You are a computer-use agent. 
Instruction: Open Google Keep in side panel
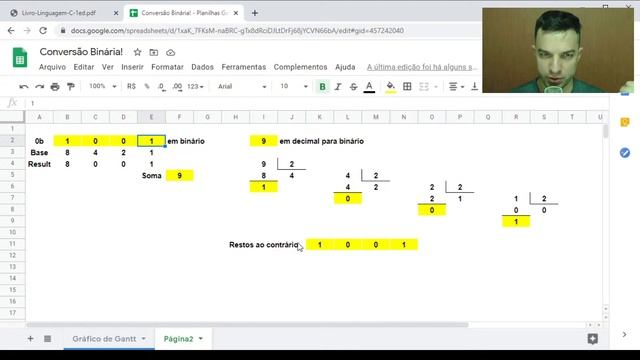click(625, 122)
